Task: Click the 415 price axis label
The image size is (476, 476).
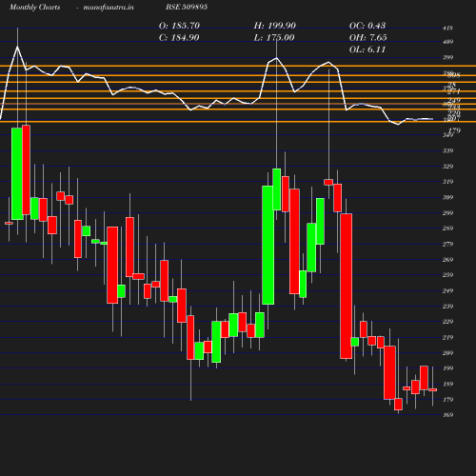Action: [447, 29]
